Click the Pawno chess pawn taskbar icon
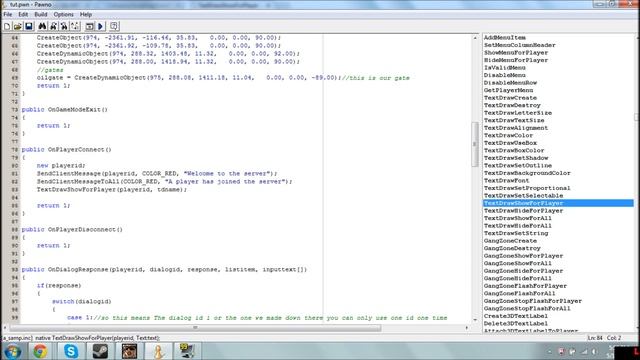This screenshot has height=360, width=640. tap(158, 351)
